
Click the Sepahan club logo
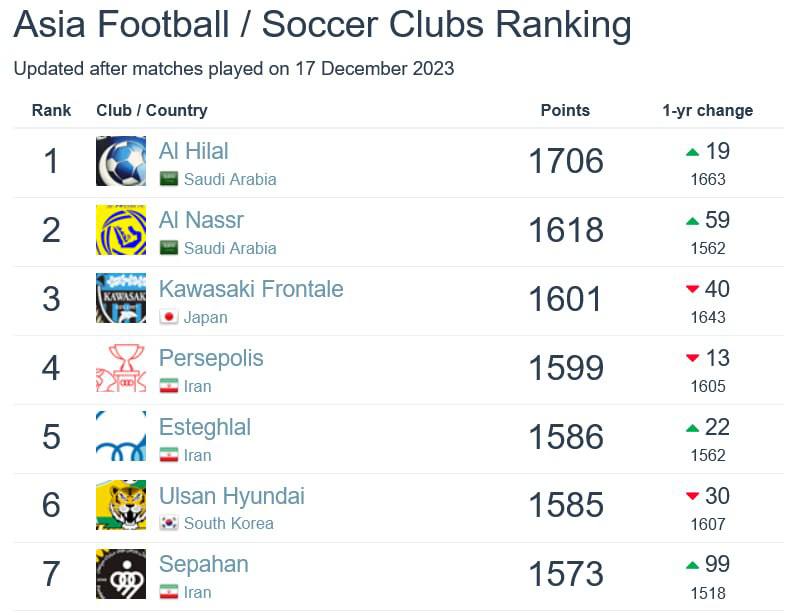tap(121, 574)
